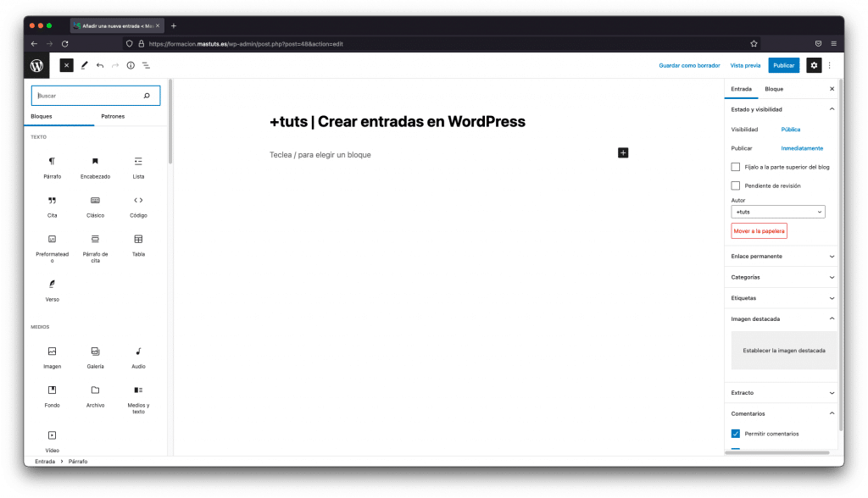868x498 pixels.
Task: Collapse the Estado y visibilidad section
Action: point(782,109)
